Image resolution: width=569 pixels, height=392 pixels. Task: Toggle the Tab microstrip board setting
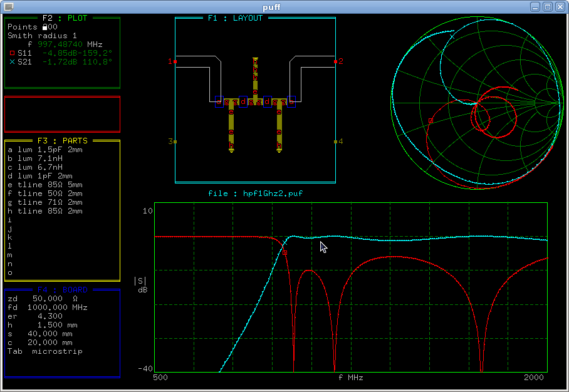coord(45,351)
